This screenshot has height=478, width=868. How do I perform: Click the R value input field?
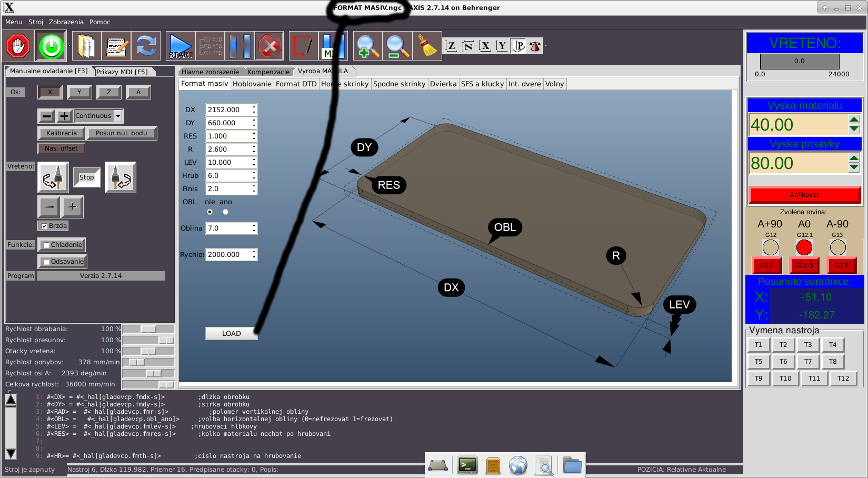coord(228,149)
